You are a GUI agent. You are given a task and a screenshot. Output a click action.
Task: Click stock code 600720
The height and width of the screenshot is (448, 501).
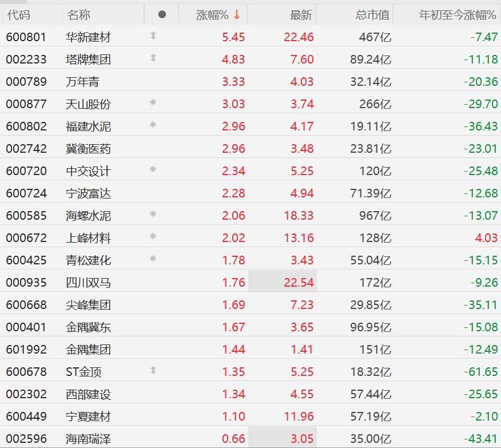click(x=26, y=171)
